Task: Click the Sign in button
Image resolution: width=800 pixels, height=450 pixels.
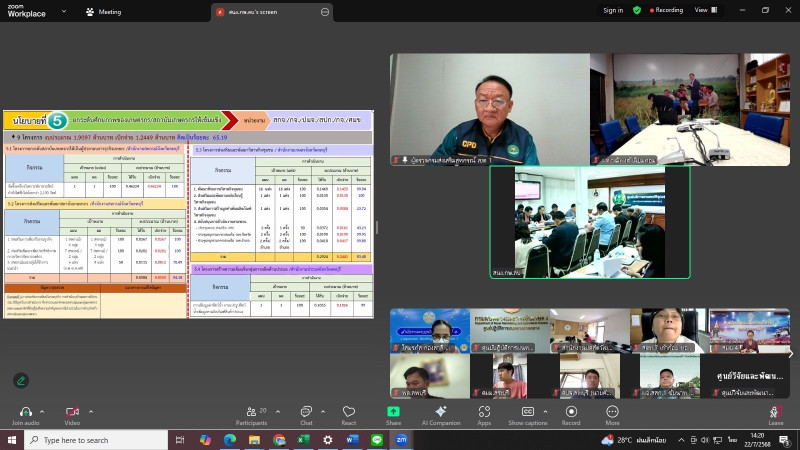Action: pos(613,10)
